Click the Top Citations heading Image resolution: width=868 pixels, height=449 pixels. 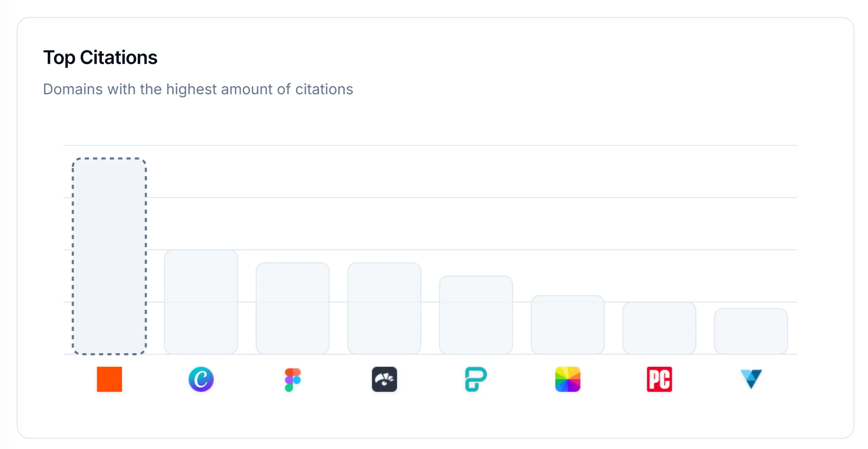pyautogui.click(x=100, y=57)
